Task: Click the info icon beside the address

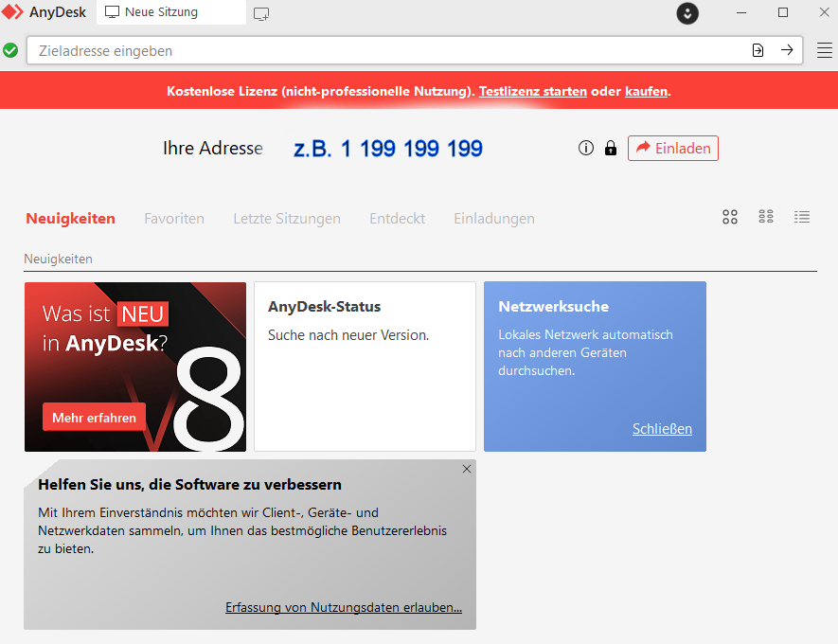Action: [x=586, y=148]
